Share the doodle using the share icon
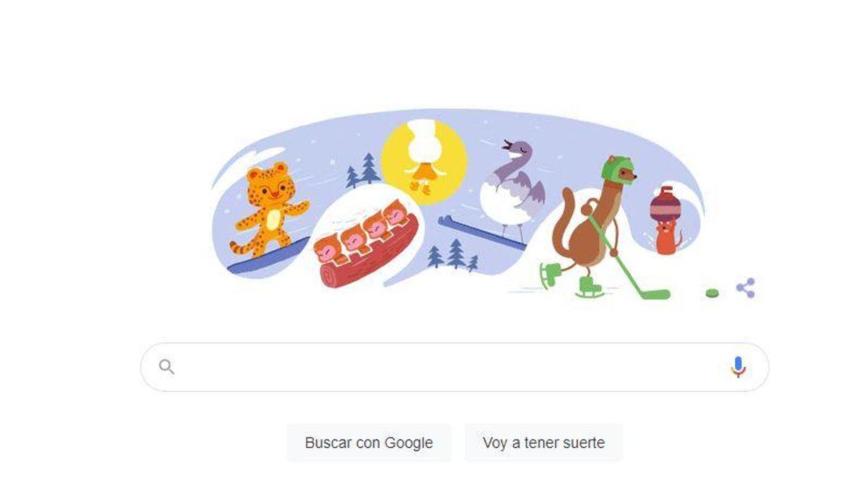The width and height of the screenshot is (868, 488). click(746, 288)
